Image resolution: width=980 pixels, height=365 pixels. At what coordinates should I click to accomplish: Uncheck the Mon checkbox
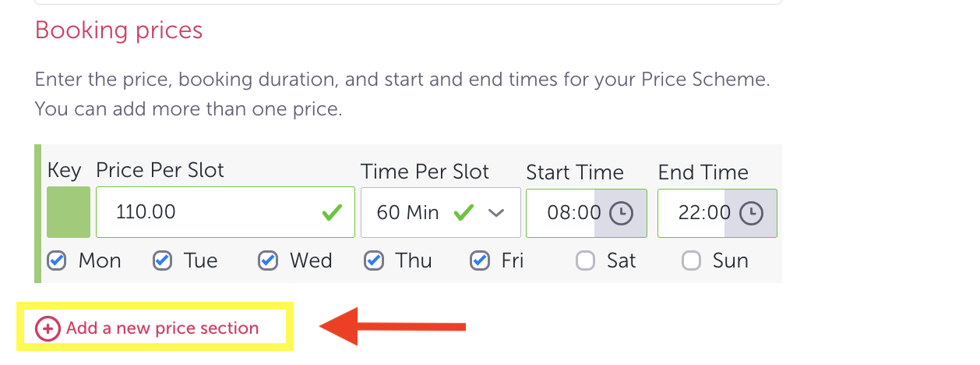pyautogui.click(x=57, y=260)
